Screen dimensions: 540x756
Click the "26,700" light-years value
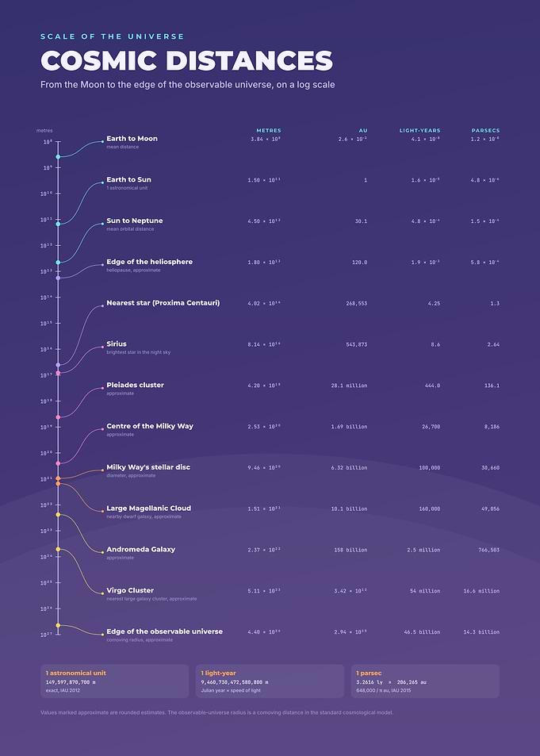coord(430,426)
